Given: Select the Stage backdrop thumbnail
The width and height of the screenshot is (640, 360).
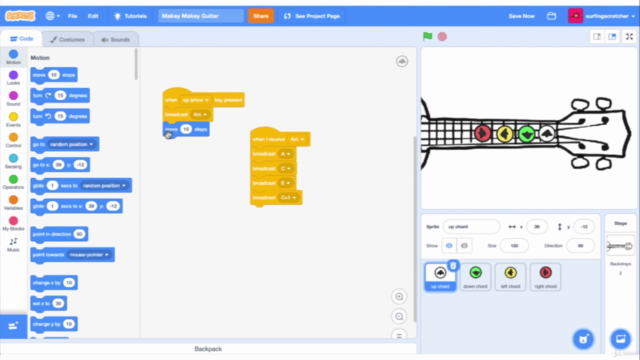Looking at the screenshot, I should pyautogui.click(x=620, y=246).
